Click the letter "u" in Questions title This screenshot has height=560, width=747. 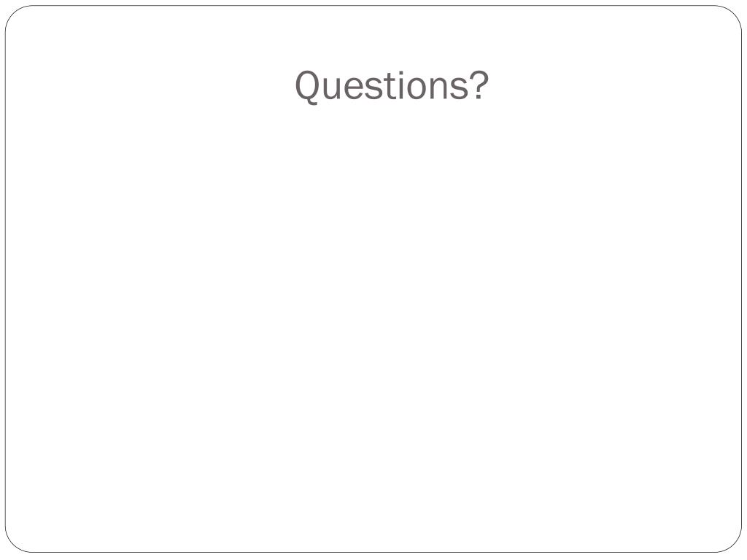pos(332,88)
